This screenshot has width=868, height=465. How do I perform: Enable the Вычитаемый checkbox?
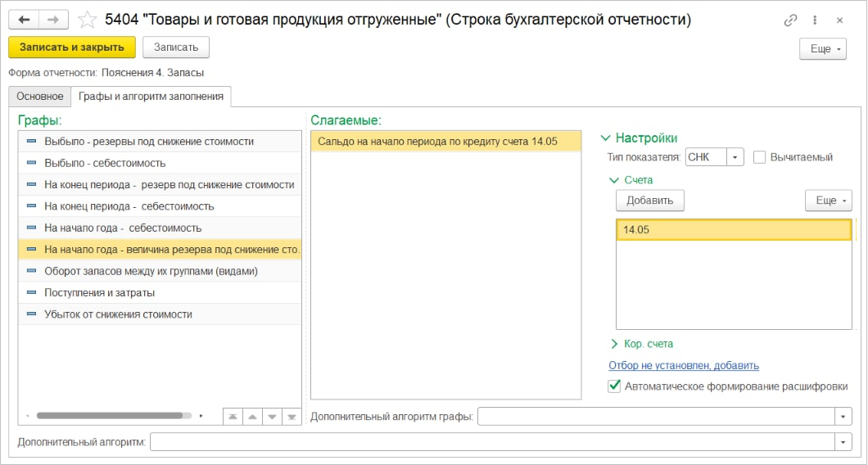[759, 157]
